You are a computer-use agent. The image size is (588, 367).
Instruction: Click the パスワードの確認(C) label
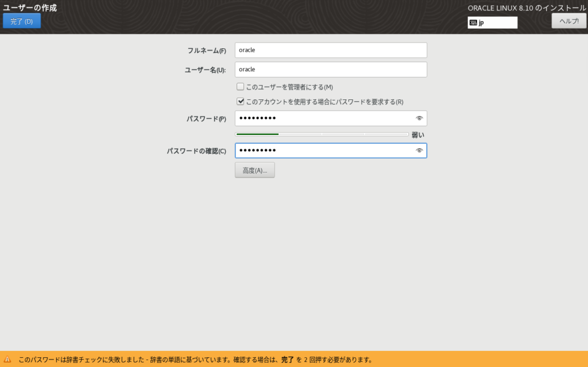[196, 151]
